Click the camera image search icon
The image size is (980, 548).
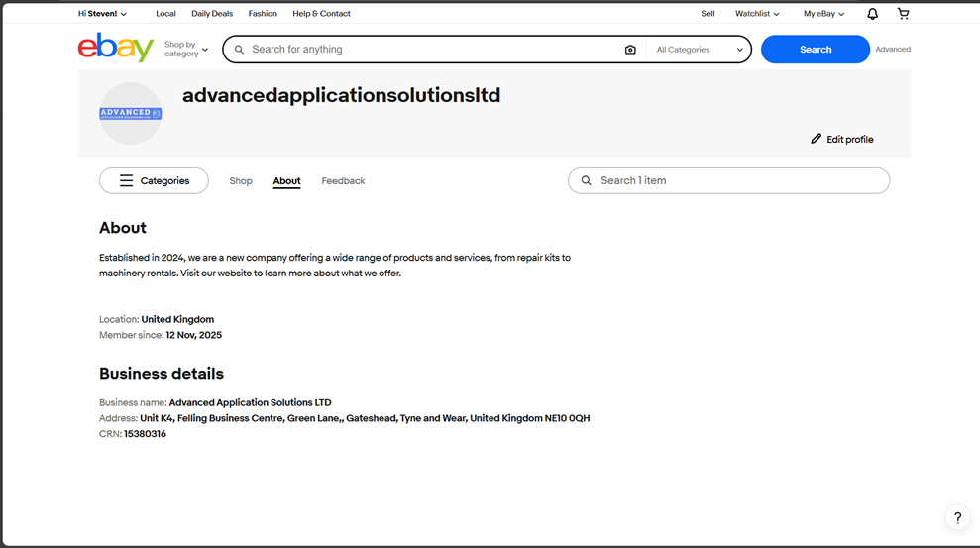[630, 50]
